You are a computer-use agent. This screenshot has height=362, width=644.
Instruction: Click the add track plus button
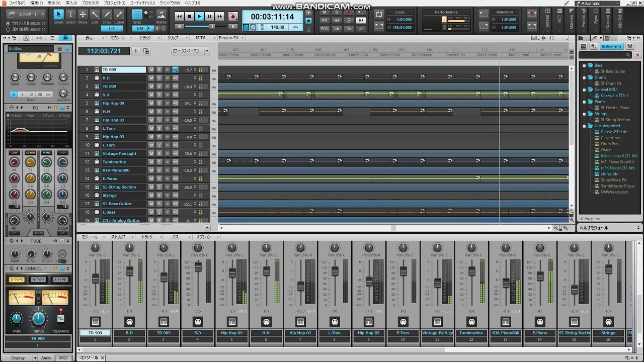click(x=135, y=51)
